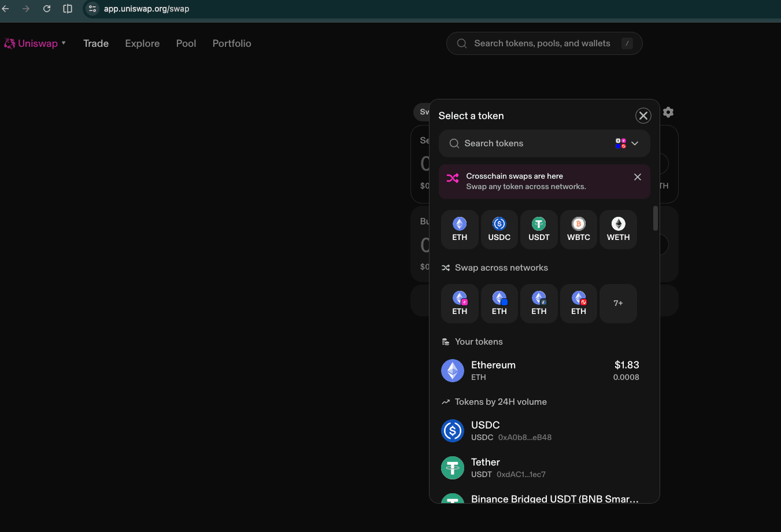Select ETH with the dark Arbitrum badge
Image resolution: width=781 pixels, height=532 pixels.
tap(539, 304)
